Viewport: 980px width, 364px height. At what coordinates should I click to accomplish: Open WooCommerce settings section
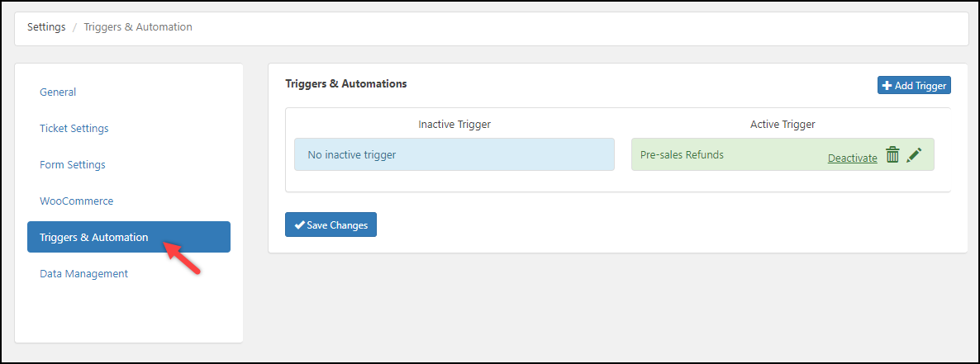pyautogui.click(x=77, y=201)
